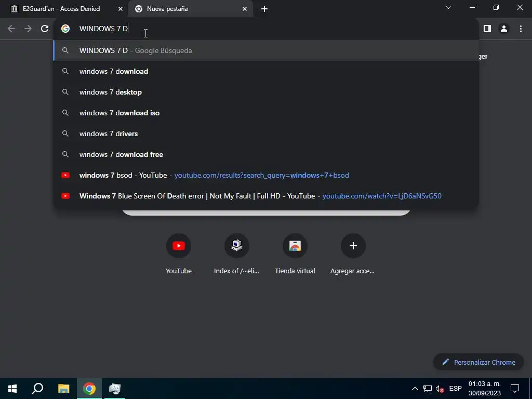The width and height of the screenshot is (532, 399).
Task: Show hidden system tray icons
Action: coord(415,389)
